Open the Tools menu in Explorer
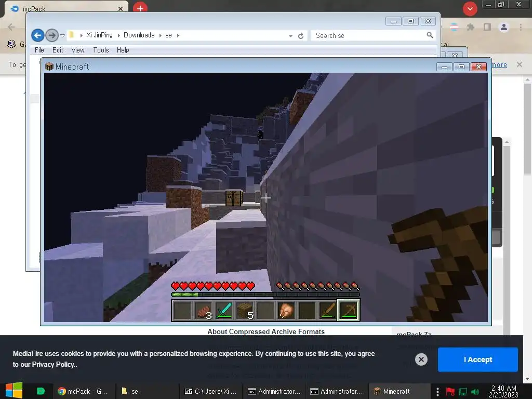The height and width of the screenshot is (399, 532). pyautogui.click(x=101, y=50)
